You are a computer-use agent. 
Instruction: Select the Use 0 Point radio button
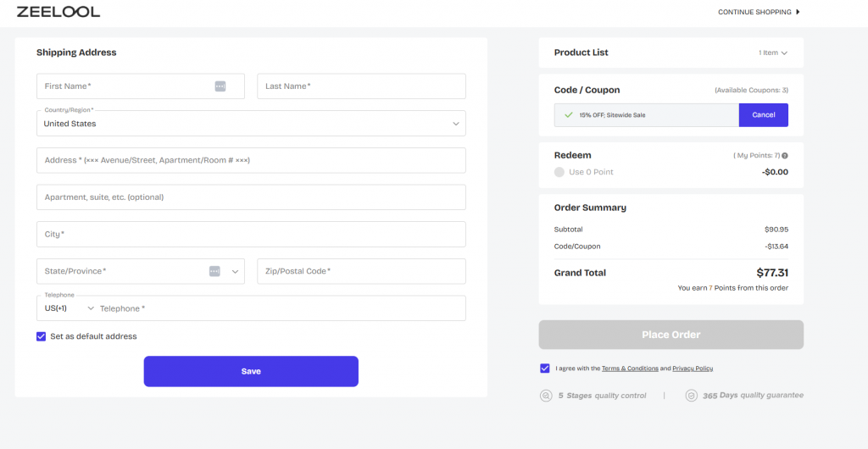559,172
